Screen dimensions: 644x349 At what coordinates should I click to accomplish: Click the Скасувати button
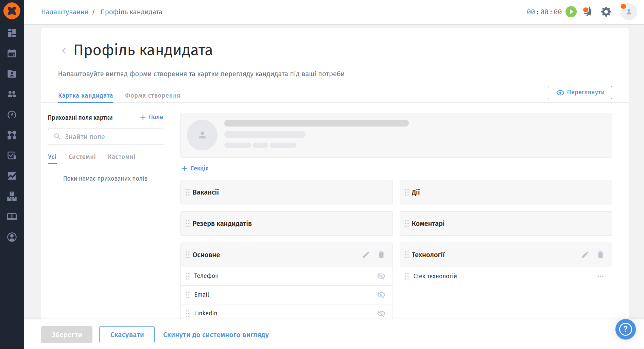[x=127, y=335]
